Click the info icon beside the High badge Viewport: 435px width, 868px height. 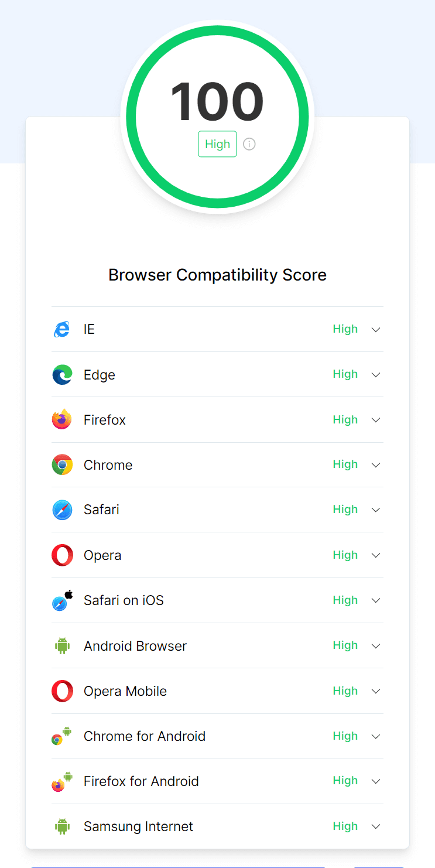249,143
